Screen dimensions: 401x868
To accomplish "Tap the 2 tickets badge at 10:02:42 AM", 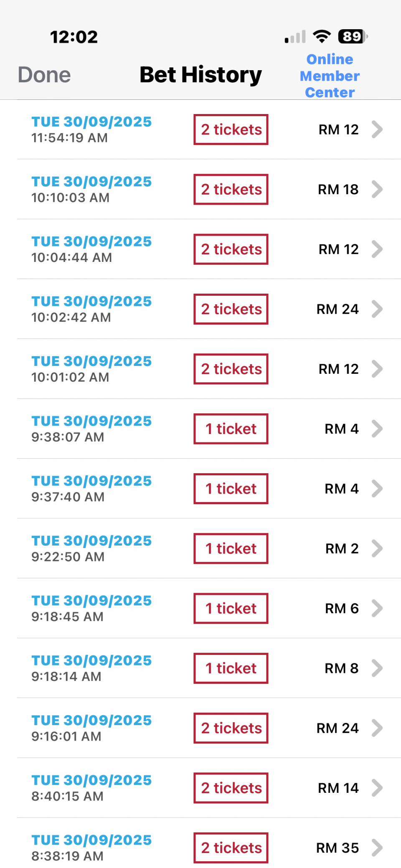I will [231, 309].
